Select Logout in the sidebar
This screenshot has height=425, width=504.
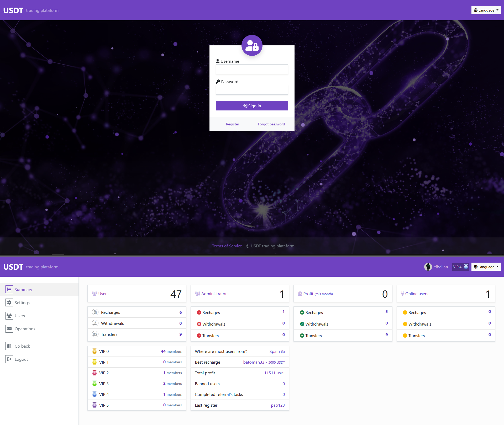39,359
